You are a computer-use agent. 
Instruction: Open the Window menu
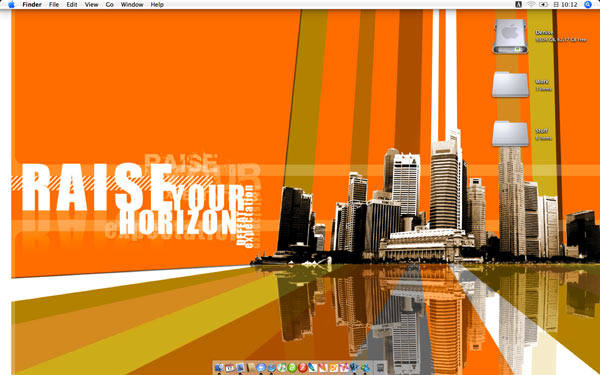(x=132, y=5)
